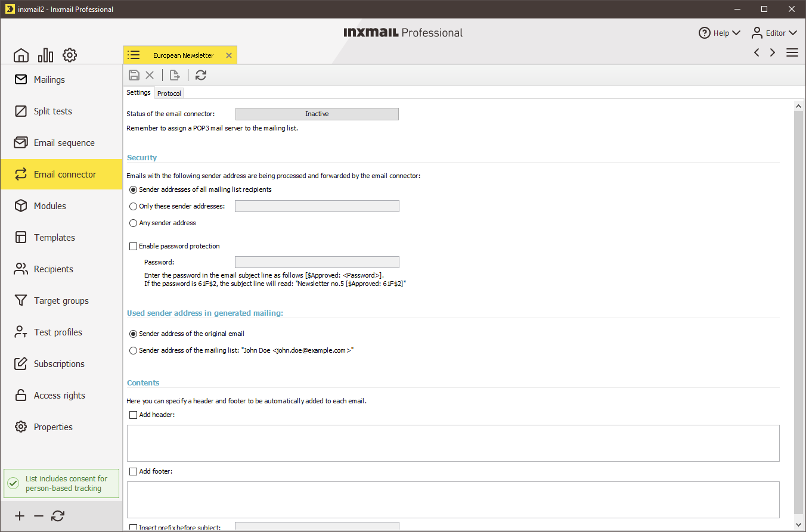Click the scrollbar down arrow
Viewport: 806px width, 532px height.
coord(799,525)
